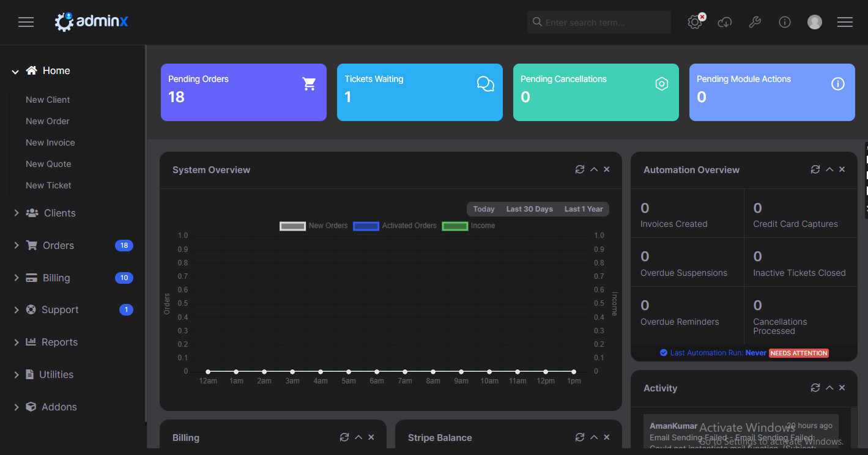Click the Pending Orders card
This screenshot has width=868, height=455.
243,92
